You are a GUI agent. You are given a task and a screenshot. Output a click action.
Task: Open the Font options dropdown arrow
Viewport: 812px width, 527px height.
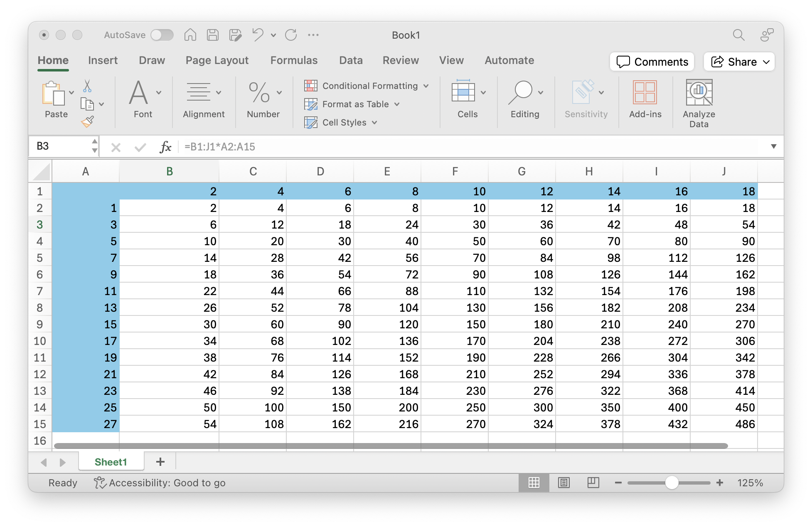click(158, 92)
